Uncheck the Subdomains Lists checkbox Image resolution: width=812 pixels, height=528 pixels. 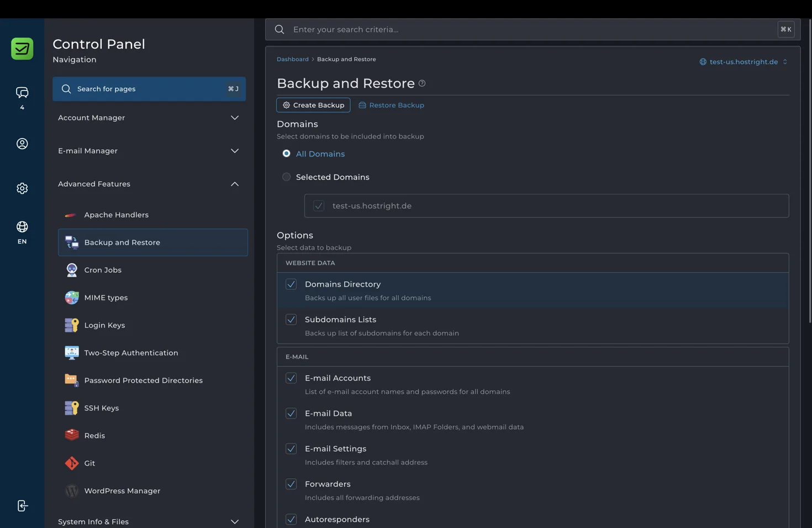coord(291,320)
